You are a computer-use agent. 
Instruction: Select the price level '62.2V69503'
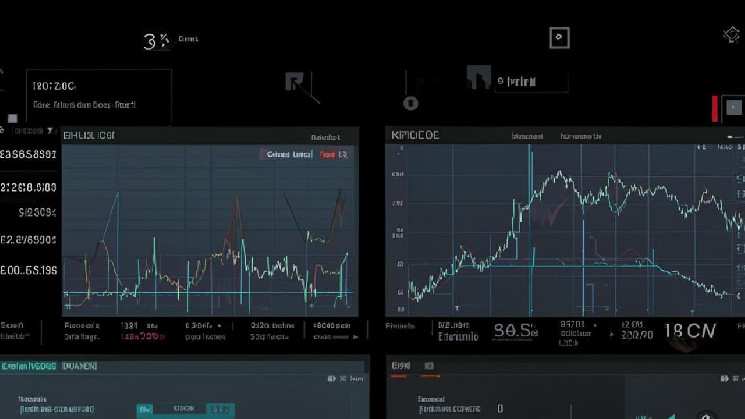click(28, 240)
